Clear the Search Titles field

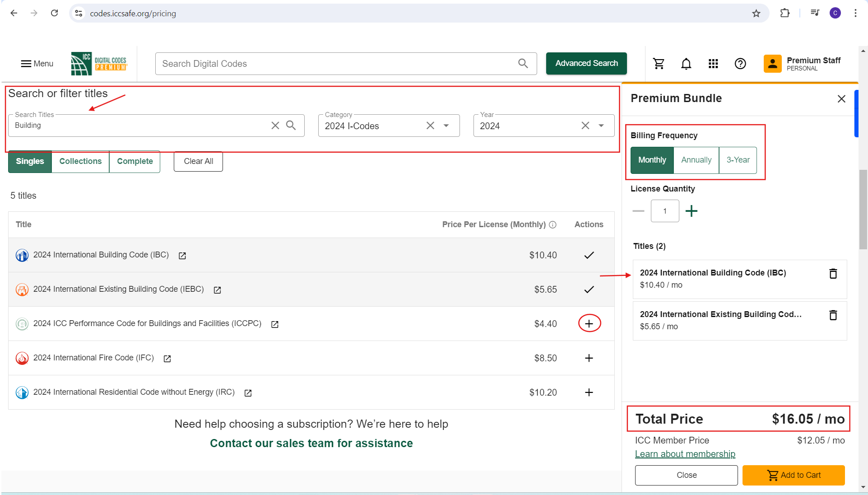click(x=275, y=126)
